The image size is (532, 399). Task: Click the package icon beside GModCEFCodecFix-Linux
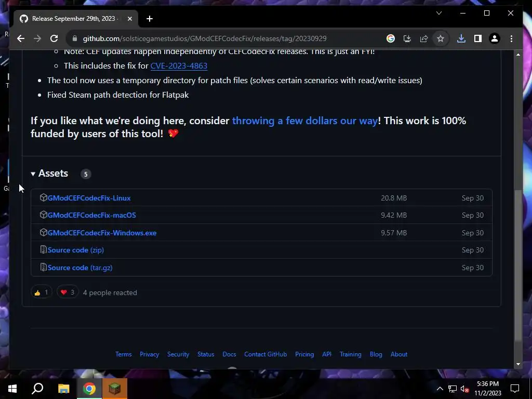point(43,197)
